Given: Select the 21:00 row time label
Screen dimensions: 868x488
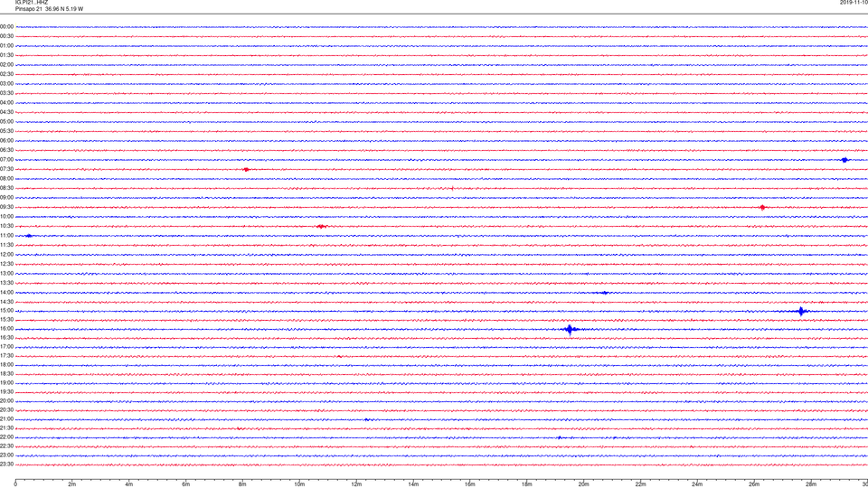Looking at the screenshot, I should [6, 418].
